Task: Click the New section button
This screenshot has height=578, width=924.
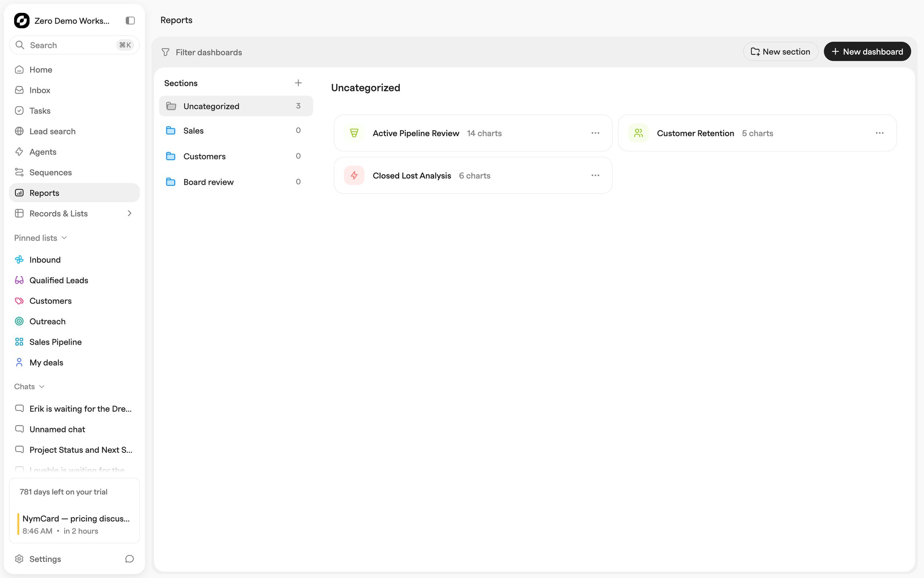Action: point(780,51)
